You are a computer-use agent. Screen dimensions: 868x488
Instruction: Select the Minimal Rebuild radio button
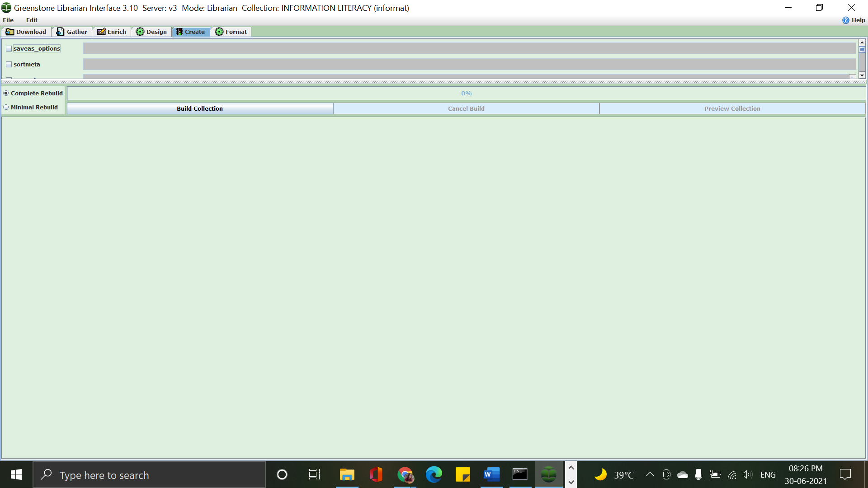6,108
